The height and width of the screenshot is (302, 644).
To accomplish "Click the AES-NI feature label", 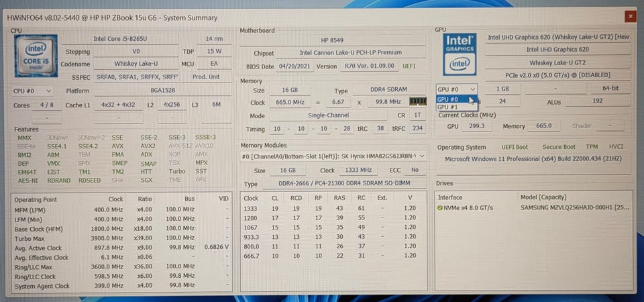I will 27,181.
